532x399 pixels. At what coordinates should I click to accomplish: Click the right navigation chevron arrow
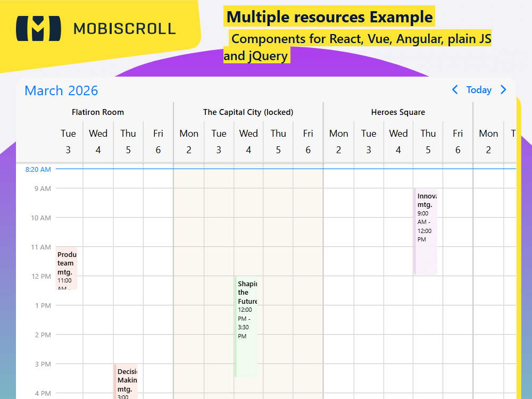tap(503, 90)
